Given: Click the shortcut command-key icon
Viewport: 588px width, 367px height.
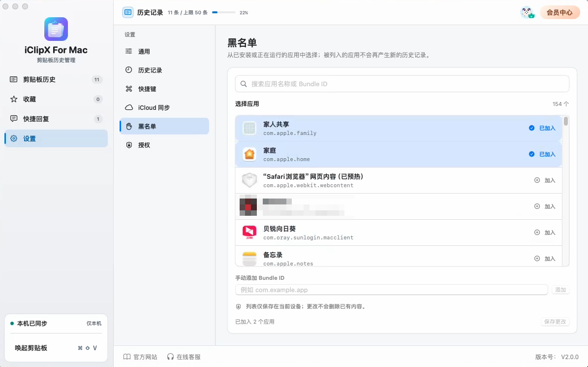Looking at the screenshot, I should 128,89.
